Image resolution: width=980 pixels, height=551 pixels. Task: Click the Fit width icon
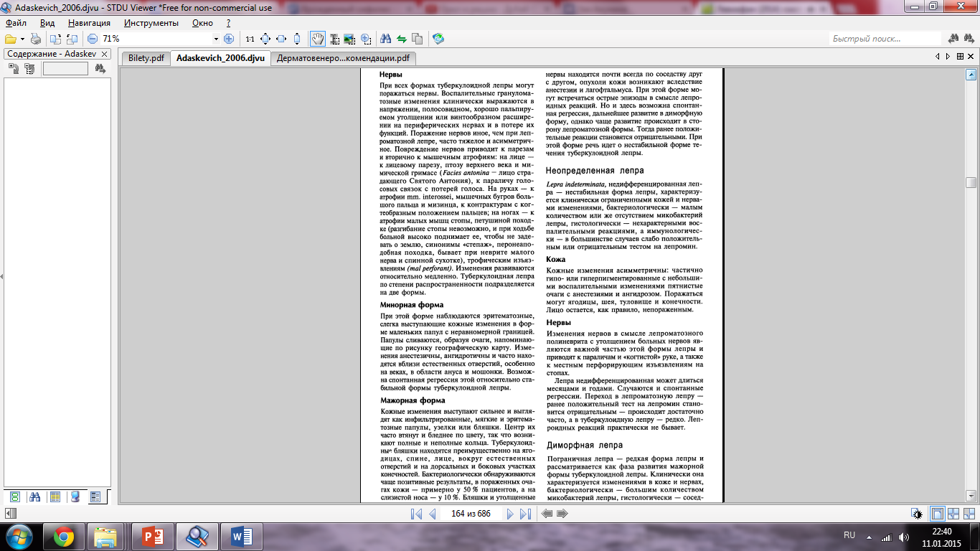[x=281, y=39]
